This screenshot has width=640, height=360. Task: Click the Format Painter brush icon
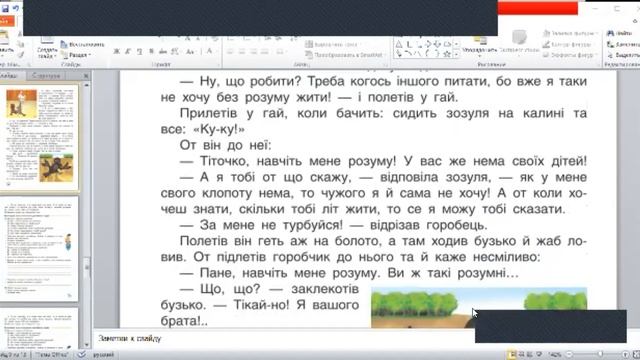(x=20, y=55)
